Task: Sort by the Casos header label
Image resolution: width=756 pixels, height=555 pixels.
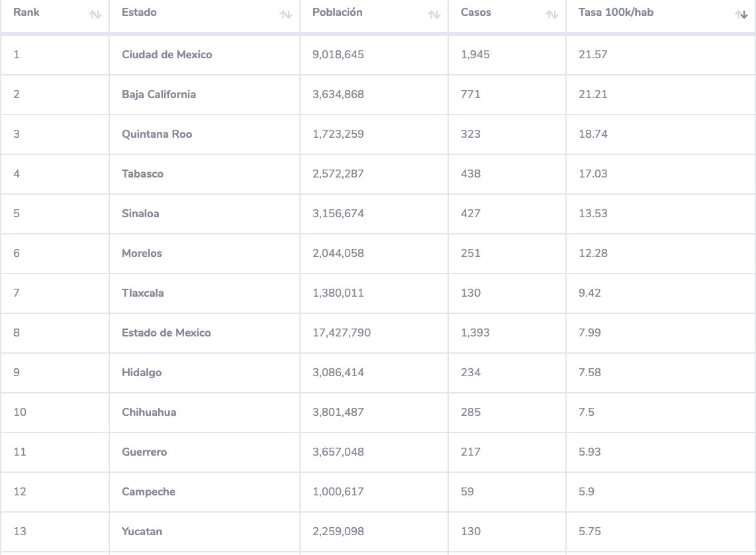Action: point(476,13)
